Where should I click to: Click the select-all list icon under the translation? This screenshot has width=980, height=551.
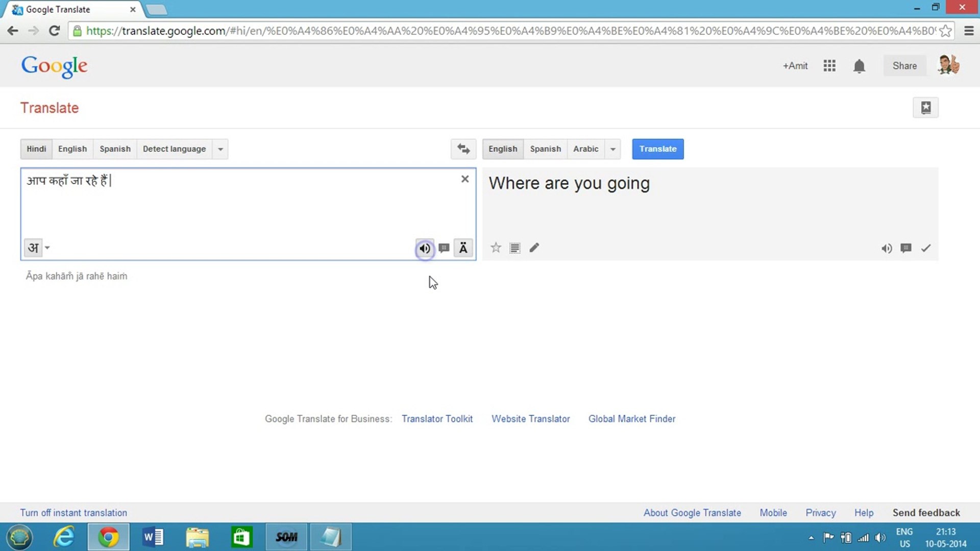point(514,248)
